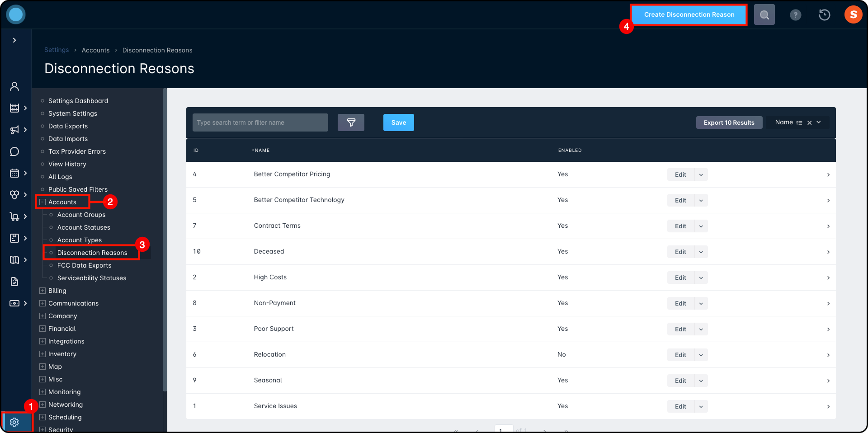Open edit dropdown arrow for Relocation

(x=701, y=355)
